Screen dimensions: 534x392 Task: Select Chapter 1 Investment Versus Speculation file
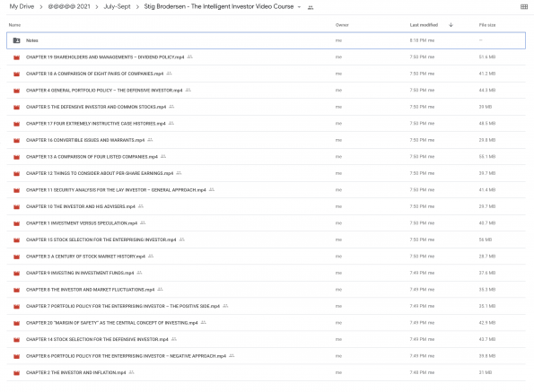82,223
